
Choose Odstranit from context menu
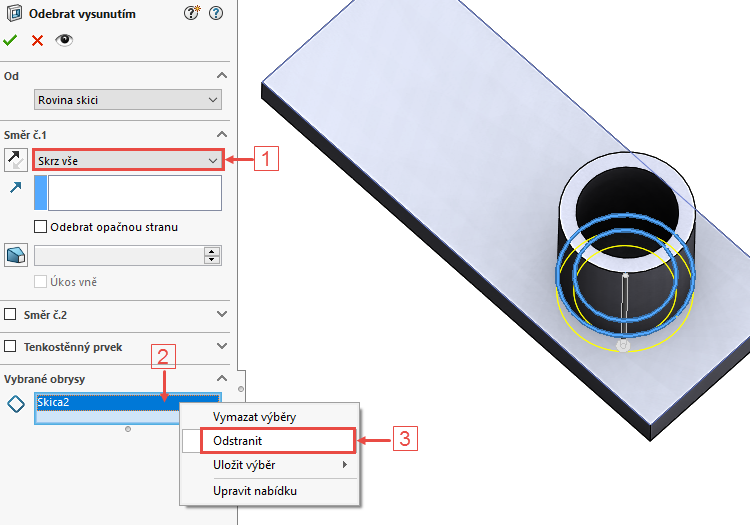pos(278,441)
